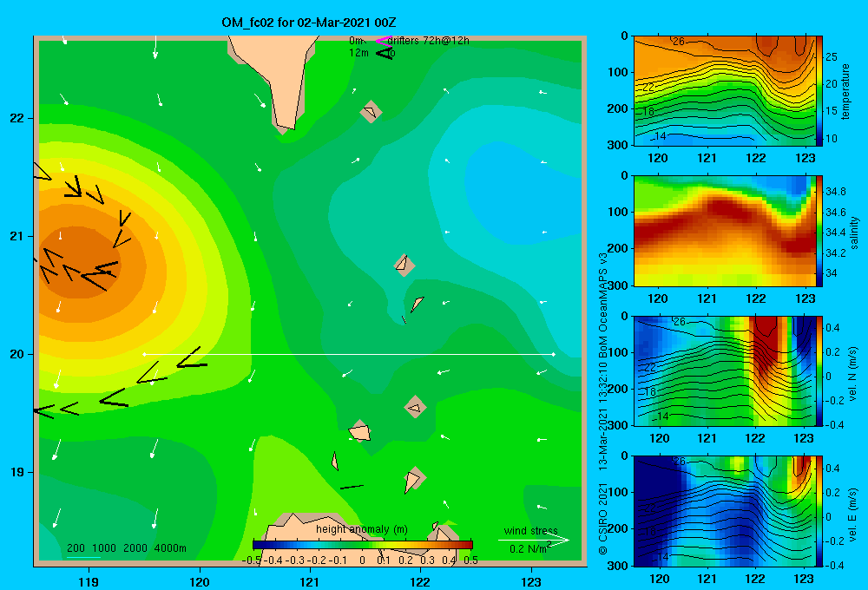Select the '200 1000 2000 4000m' depth legend

point(127,548)
